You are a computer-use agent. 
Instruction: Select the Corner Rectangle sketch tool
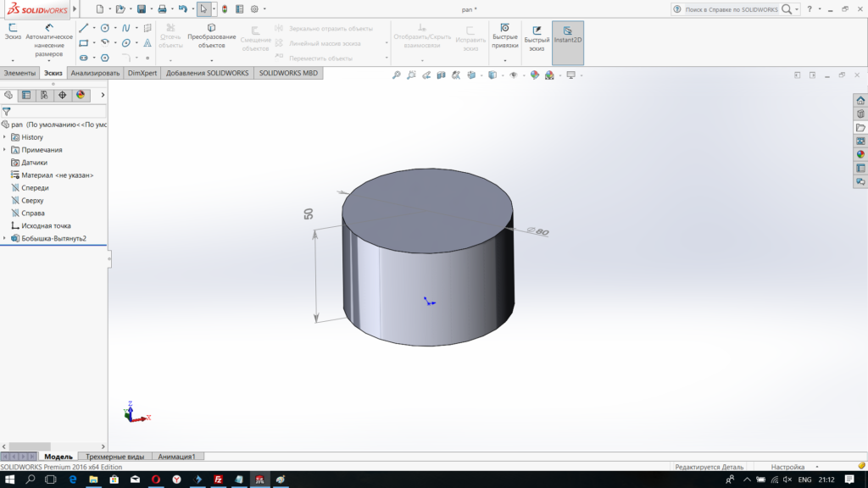pos(84,42)
